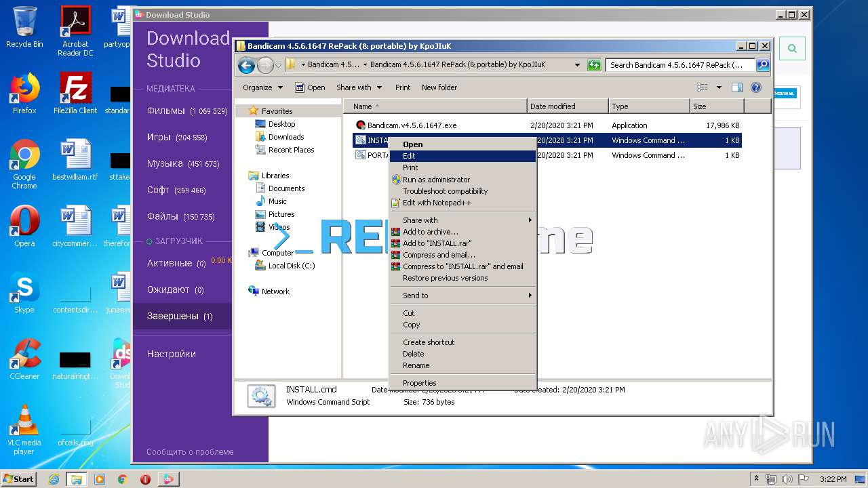Open Organize dropdown in Explorer toolbar

[262, 87]
